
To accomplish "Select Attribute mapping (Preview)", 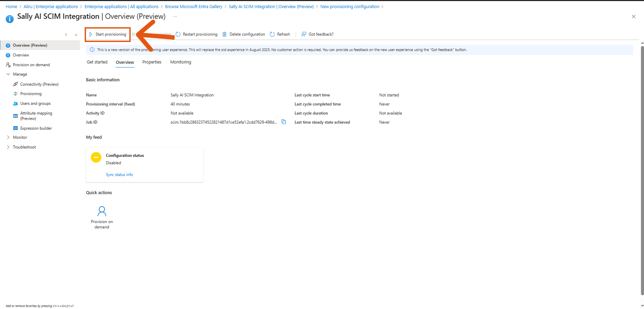I will point(36,116).
